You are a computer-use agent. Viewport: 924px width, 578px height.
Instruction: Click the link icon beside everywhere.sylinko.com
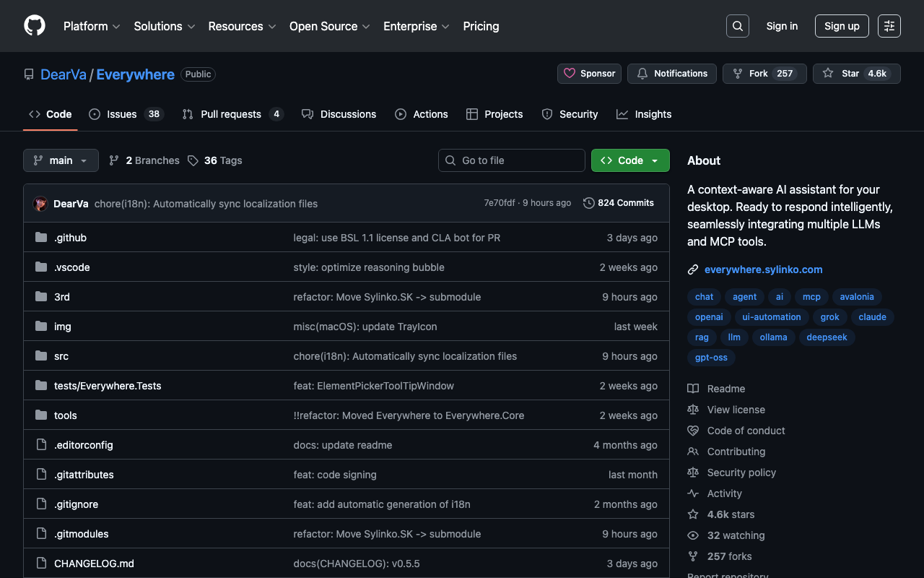point(693,269)
